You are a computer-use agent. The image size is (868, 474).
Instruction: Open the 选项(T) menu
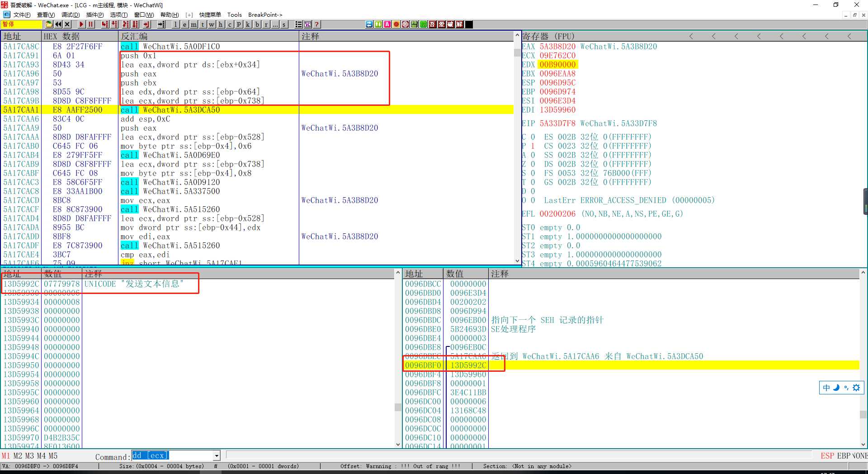(x=119, y=15)
